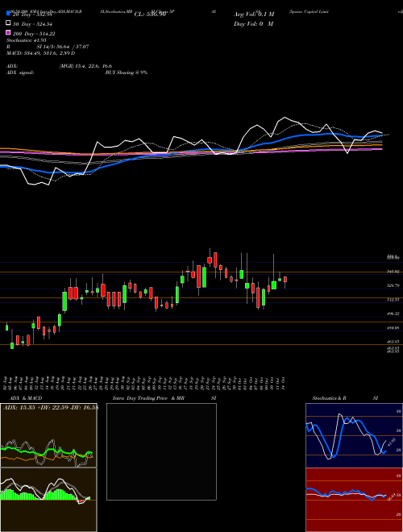Click the 545.02 price axis label
The width and height of the screenshot is (403, 532).
[393, 272]
